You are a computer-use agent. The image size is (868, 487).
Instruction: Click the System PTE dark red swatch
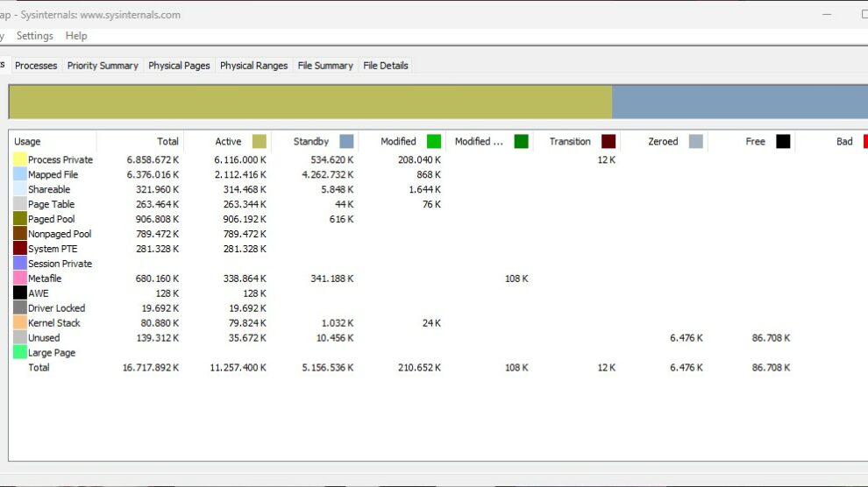[19, 249]
